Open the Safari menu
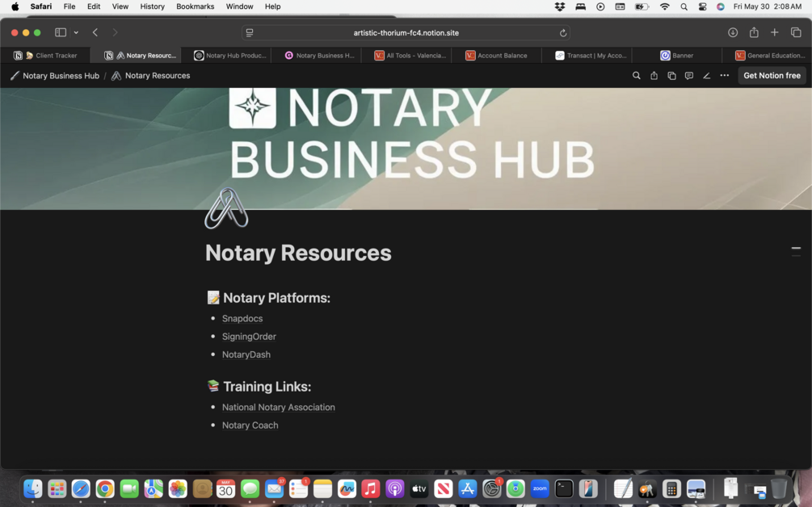This screenshot has height=507, width=812. [41, 6]
